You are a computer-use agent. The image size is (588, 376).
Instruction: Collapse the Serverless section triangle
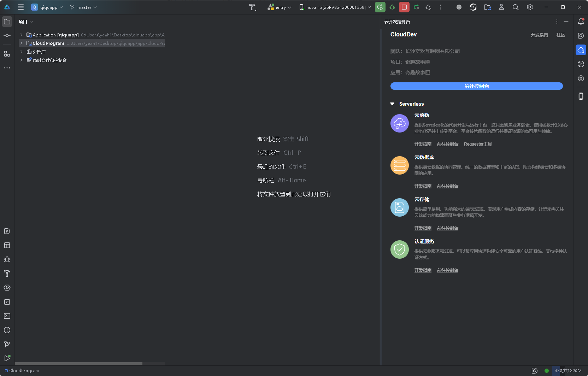392,104
